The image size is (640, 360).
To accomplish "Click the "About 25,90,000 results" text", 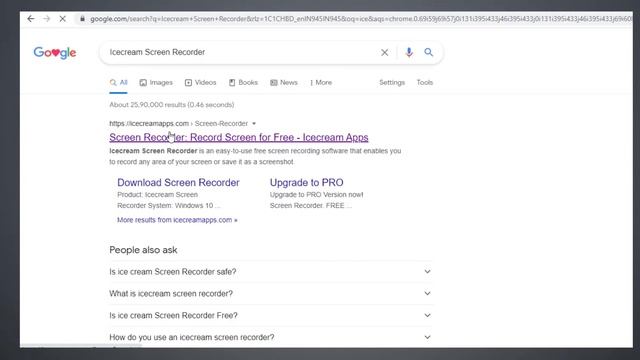I will pyautogui.click(x=172, y=105).
